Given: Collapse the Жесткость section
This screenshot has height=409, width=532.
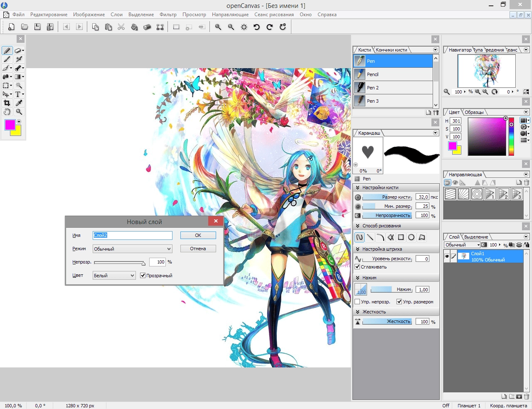Looking at the screenshot, I should click(358, 312).
